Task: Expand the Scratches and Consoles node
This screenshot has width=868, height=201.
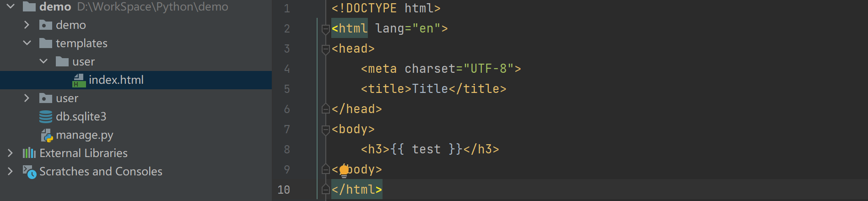Action: (10, 171)
